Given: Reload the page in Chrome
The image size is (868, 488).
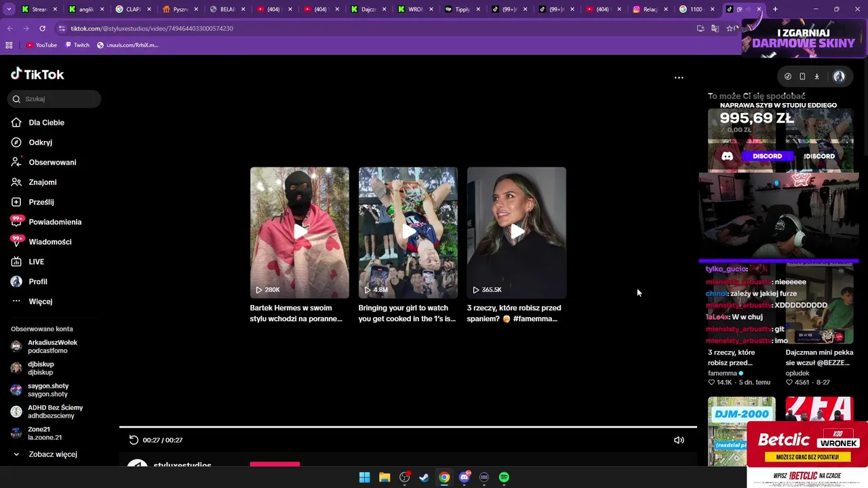Looking at the screenshot, I should (x=42, y=28).
